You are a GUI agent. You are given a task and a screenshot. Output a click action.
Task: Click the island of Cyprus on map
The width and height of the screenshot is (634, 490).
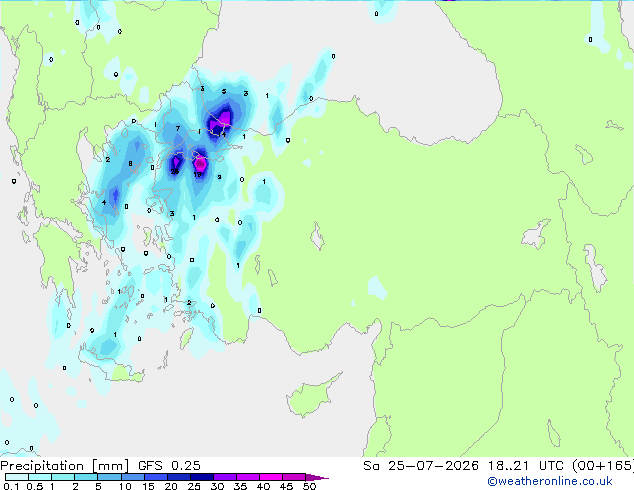311,396
